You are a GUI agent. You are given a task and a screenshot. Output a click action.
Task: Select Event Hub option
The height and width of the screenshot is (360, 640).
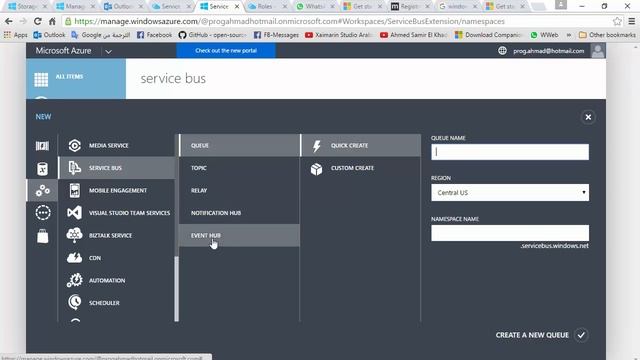[239, 235]
